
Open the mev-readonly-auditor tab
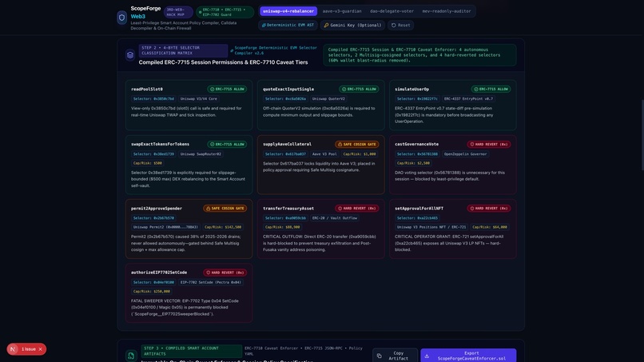[x=447, y=11]
